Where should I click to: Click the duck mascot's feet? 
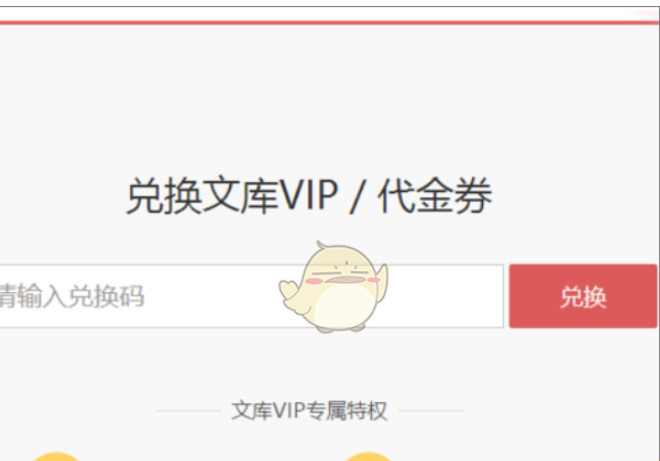coord(341,328)
